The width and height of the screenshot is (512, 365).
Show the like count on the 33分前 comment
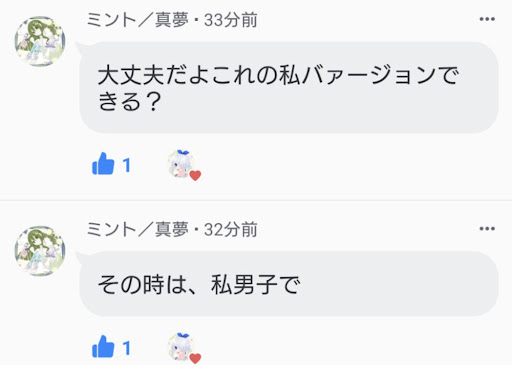pyautogui.click(x=126, y=165)
